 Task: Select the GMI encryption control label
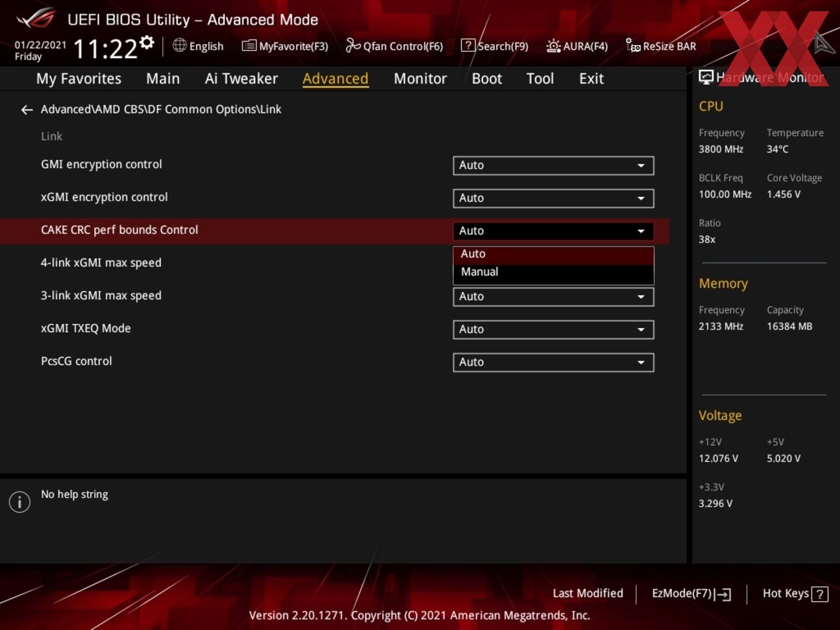click(x=101, y=164)
